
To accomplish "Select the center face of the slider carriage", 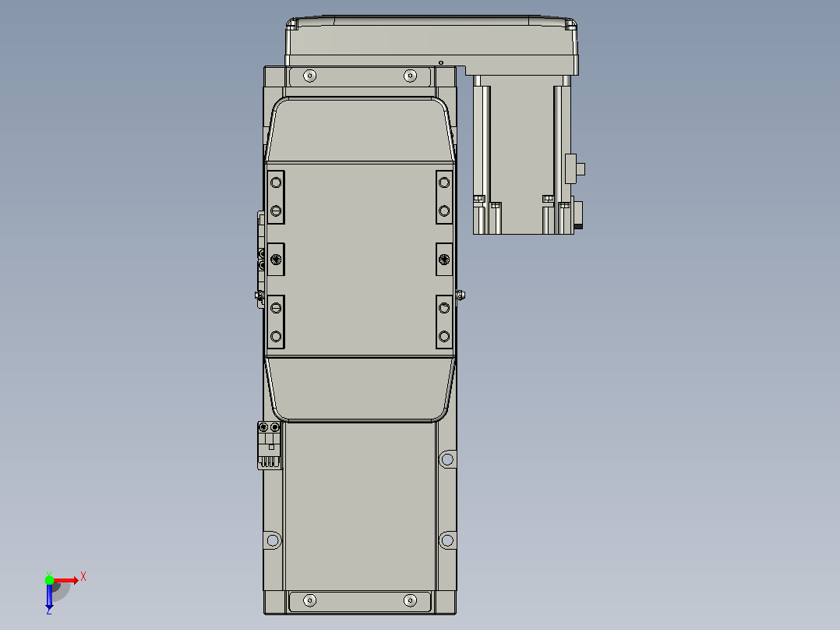I will point(359,260).
